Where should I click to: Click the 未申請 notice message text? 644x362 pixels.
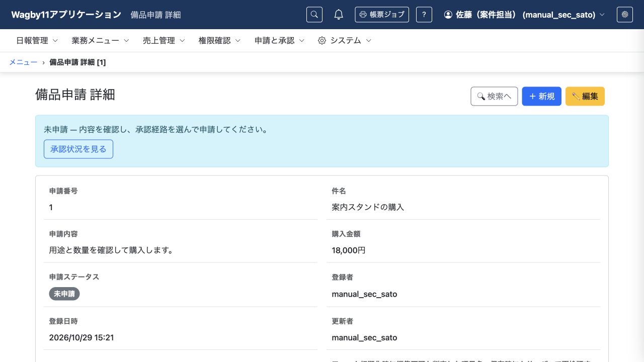click(156, 130)
